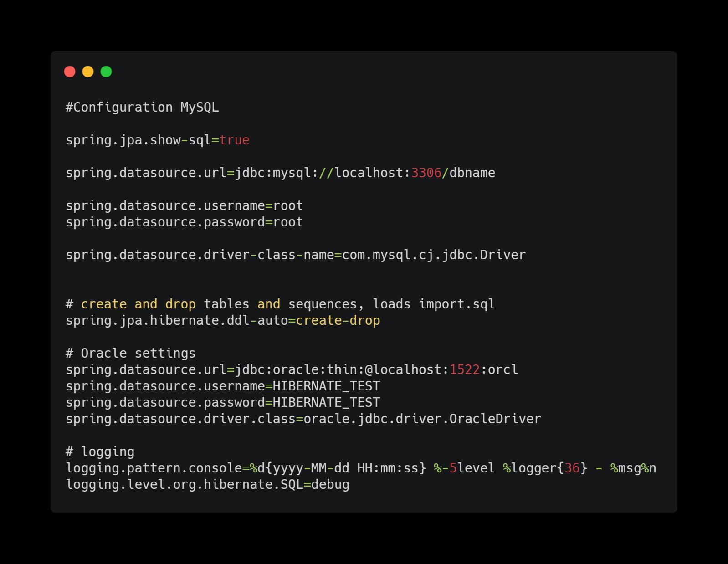Viewport: 728px width, 564px height.
Task: Click the 'username=HIBERNATE_TEST' line
Action: pyautogui.click(x=223, y=386)
